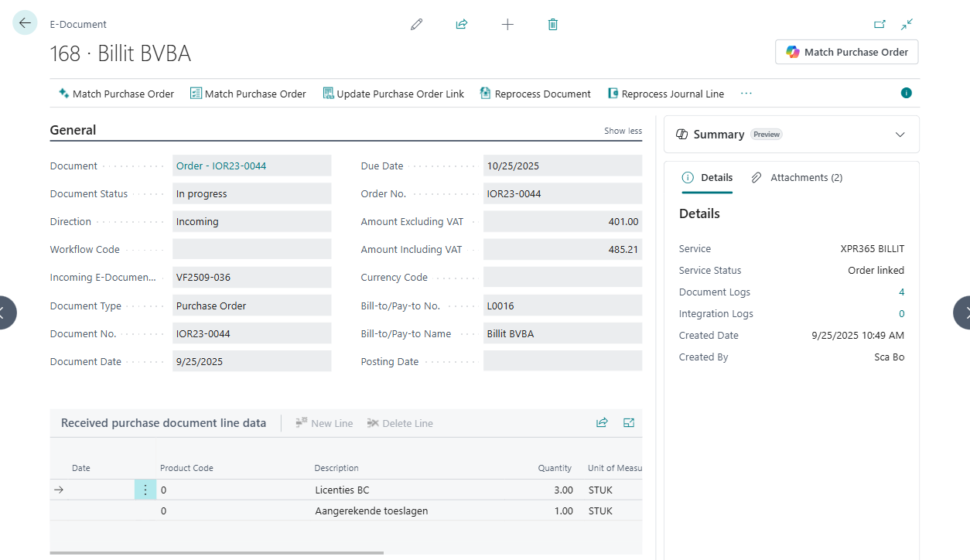Open the page in a new window icon

pos(879,24)
